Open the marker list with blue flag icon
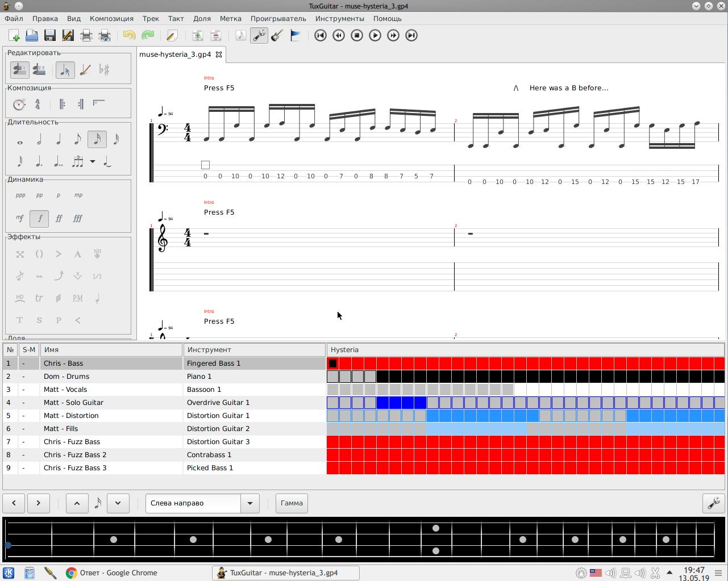The width and height of the screenshot is (728, 581). [x=296, y=35]
